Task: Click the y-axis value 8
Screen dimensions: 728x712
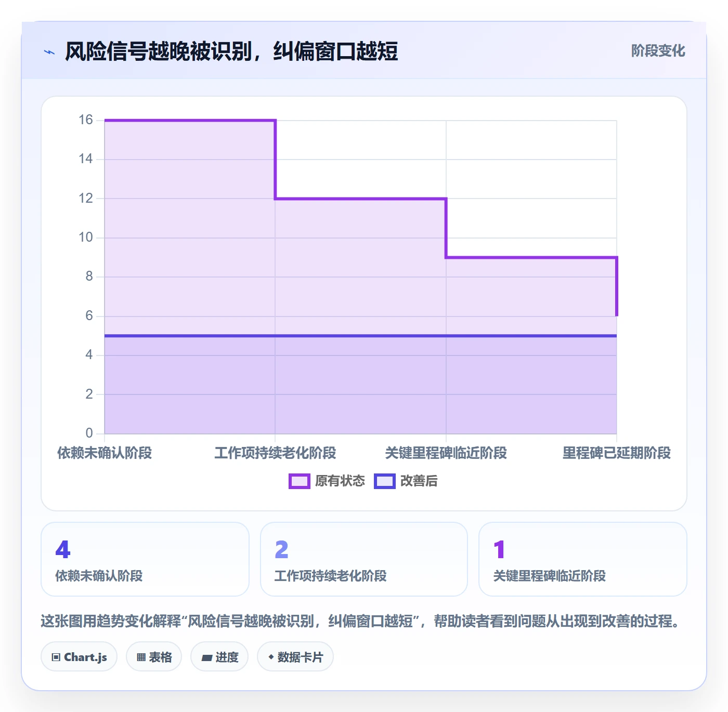Action: tap(89, 276)
